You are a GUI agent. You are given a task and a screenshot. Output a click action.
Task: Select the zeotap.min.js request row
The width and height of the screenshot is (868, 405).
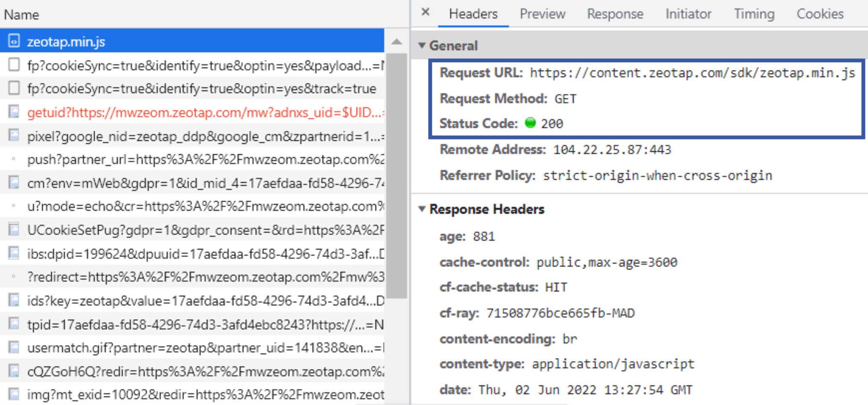point(192,41)
